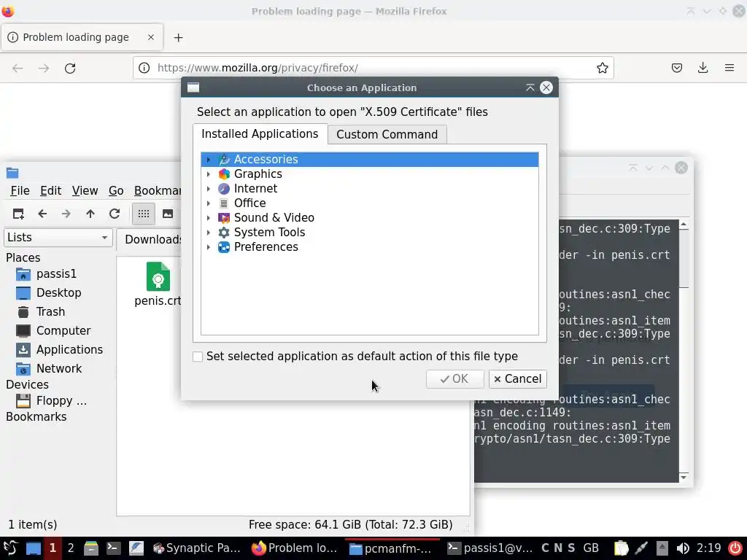Switch file manager to thumbnail view
The width and height of the screenshot is (747, 560).
168,214
